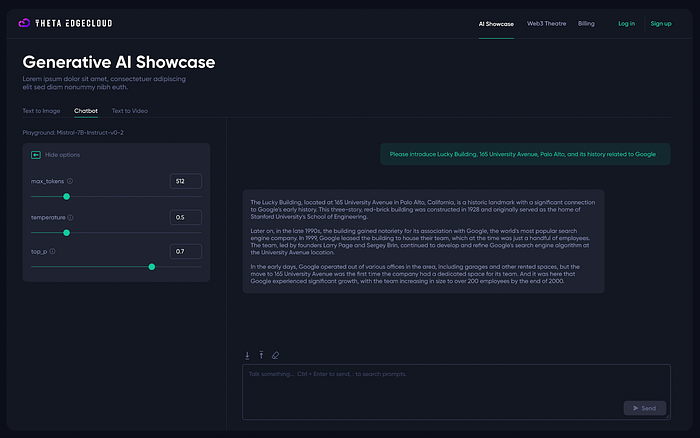The height and width of the screenshot is (438, 700).
Task: Click the top_p value field showing 0.7
Action: (186, 251)
